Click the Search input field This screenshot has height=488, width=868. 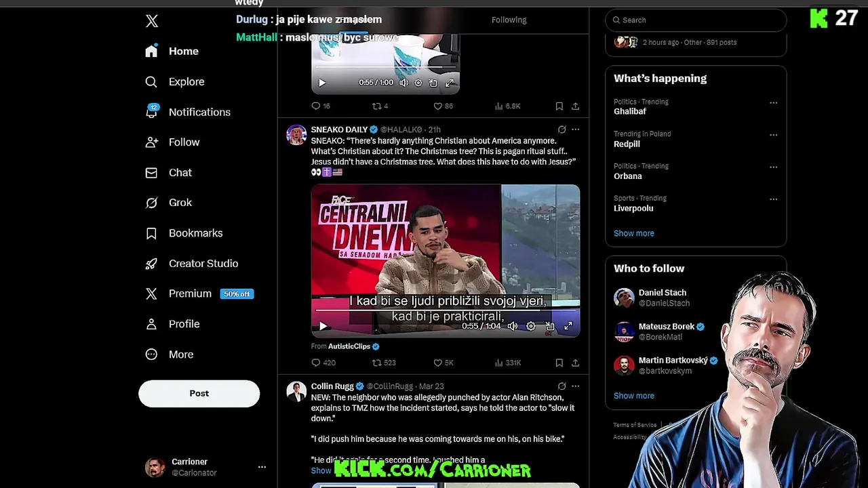click(x=696, y=20)
